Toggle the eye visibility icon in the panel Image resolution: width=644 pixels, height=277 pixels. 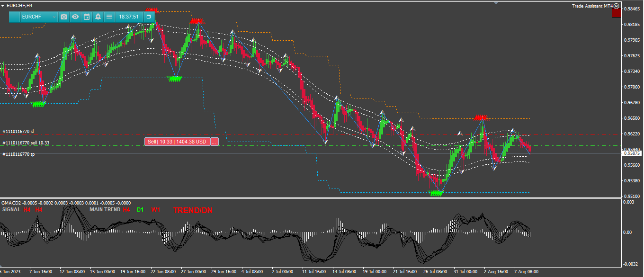[x=75, y=17]
